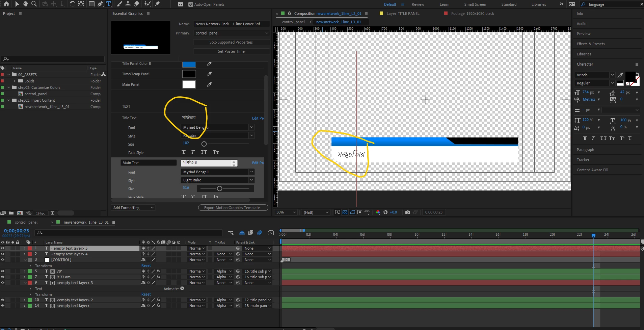Select the Zoom magnifier tool
This screenshot has width=644, height=330.
pyautogui.click(x=34, y=4)
